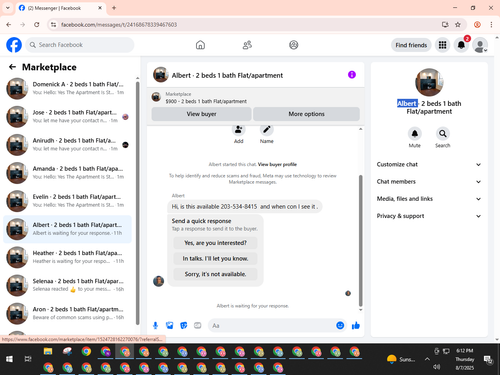Go back in the browser toolbar
This screenshot has width=500, height=375.
9,24
